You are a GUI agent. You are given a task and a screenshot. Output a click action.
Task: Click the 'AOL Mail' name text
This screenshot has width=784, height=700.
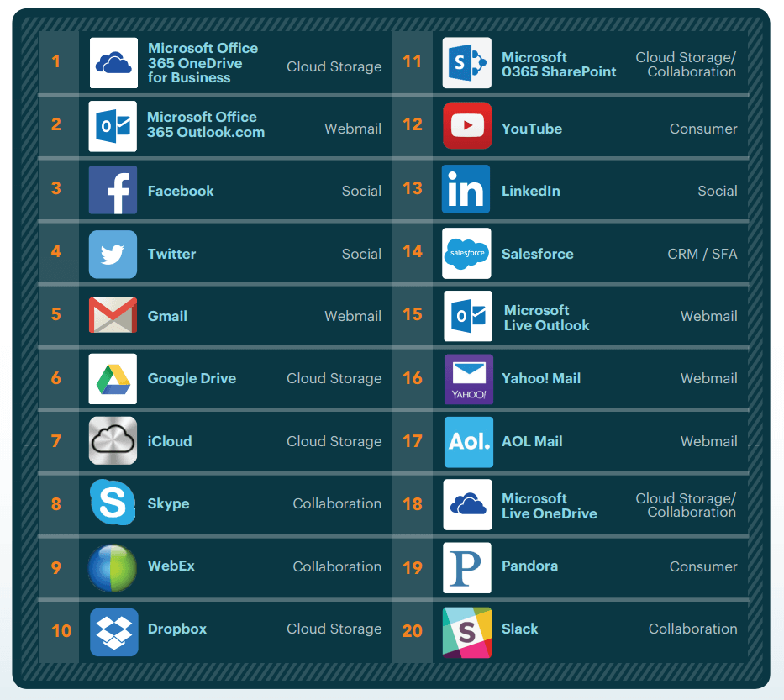[x=532, y=441]
